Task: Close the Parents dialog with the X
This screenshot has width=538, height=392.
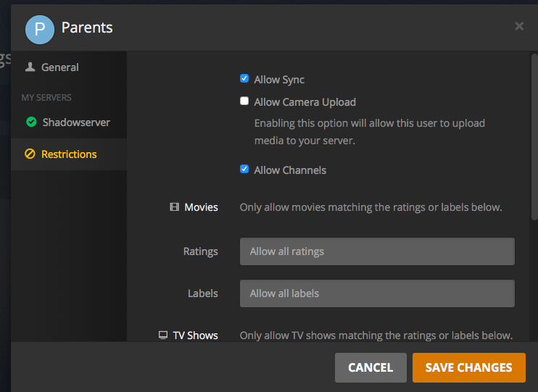Action: pos(519,27)
